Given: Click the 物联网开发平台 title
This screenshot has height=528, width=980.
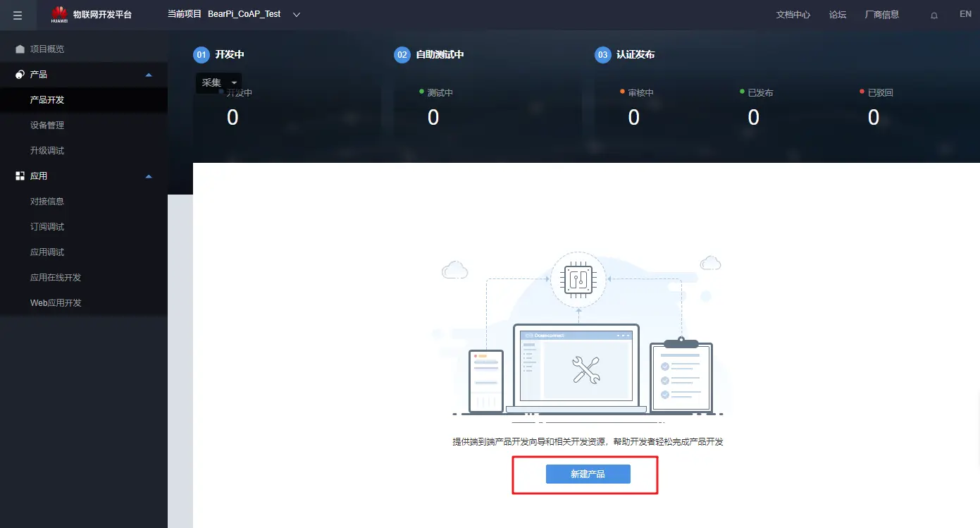Looking at the screenshot, I should tap(102, 15).
